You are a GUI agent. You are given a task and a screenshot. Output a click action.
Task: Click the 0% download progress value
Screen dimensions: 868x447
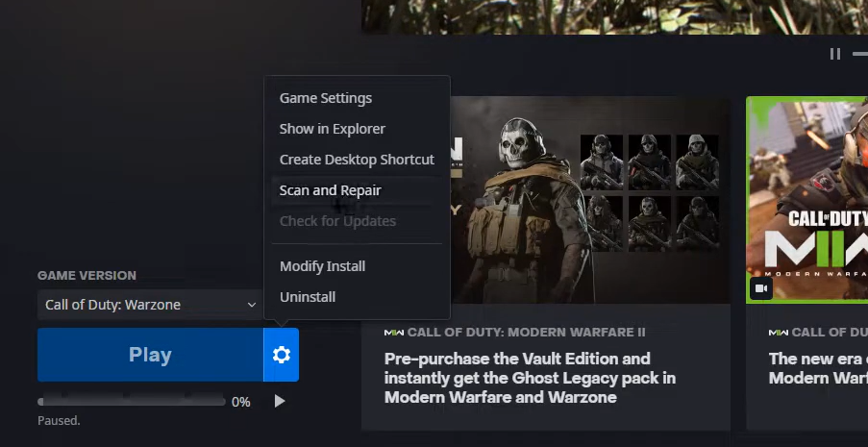click(241, 402)
